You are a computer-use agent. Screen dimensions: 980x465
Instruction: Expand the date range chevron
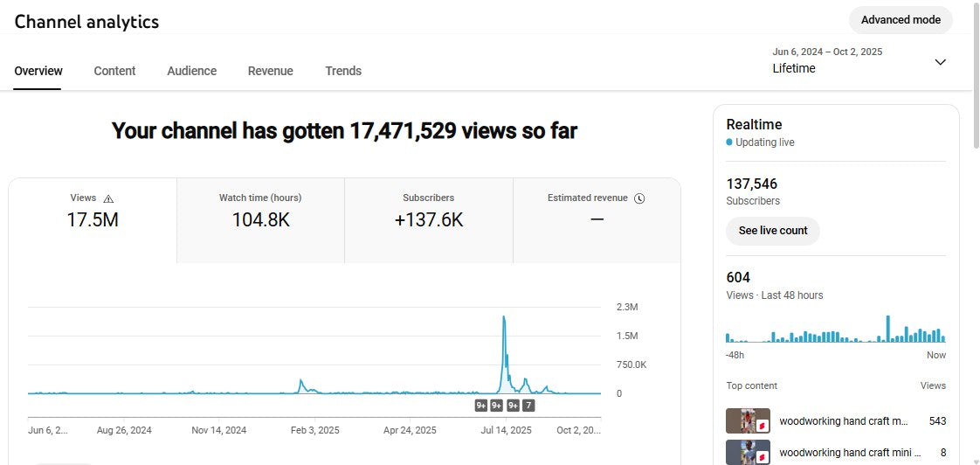(940, 62)
